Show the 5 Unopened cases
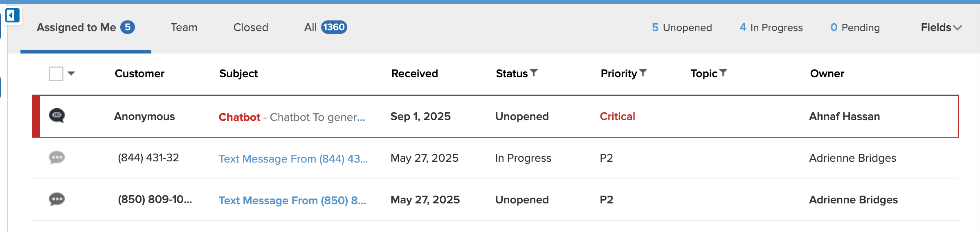Viewport: 980px width, 232px height. click(x=682, y=27)
